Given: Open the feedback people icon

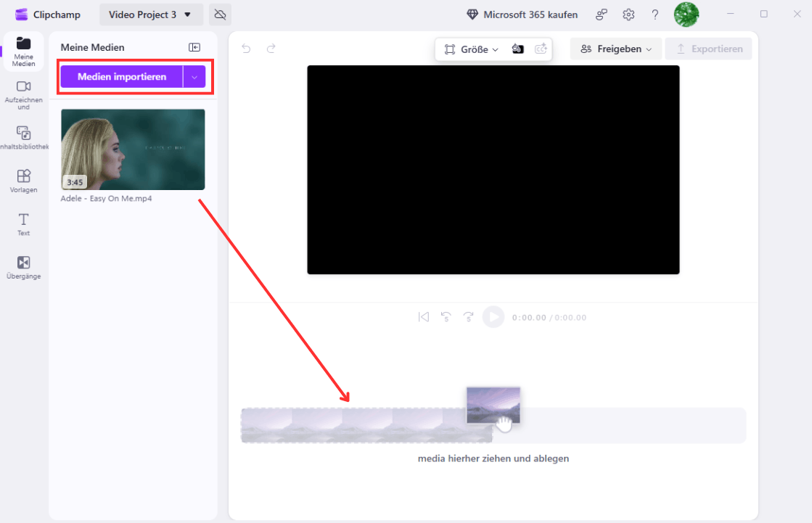Looking at the screenshot, I should (x=602, y=15).
